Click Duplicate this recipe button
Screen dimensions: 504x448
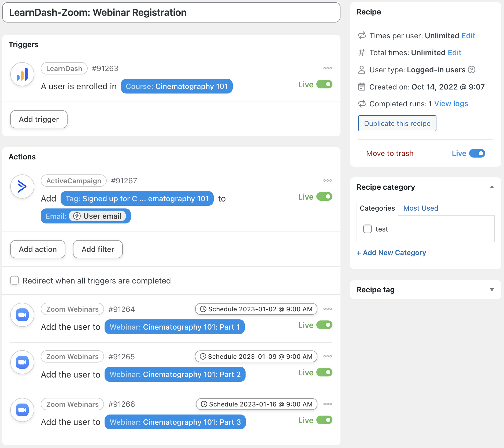tap(397, 123)
